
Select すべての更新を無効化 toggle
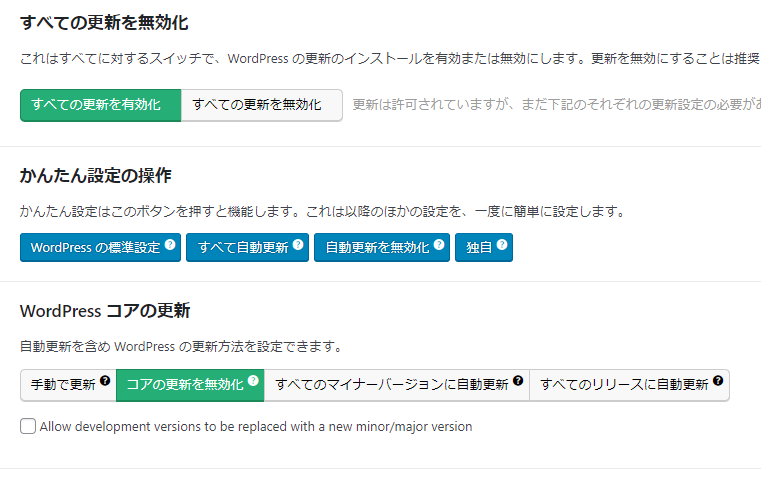(262, 105)
